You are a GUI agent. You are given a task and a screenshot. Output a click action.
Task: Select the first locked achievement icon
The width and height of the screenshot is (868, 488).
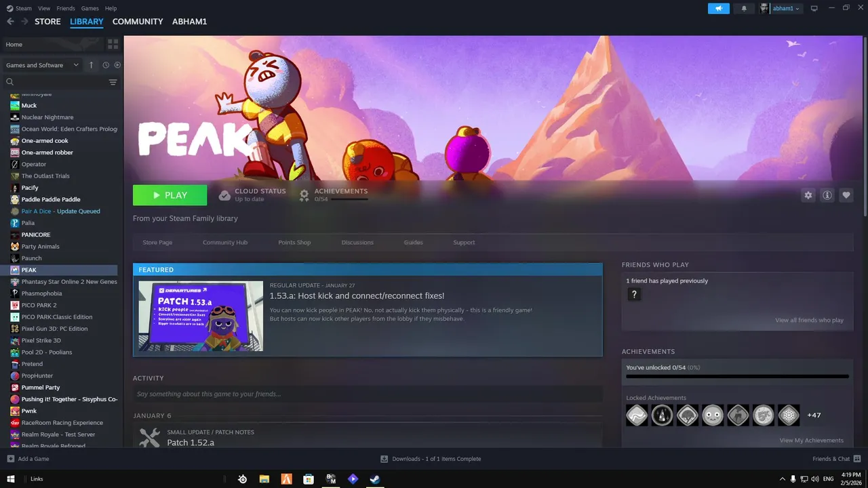(637, 415)
